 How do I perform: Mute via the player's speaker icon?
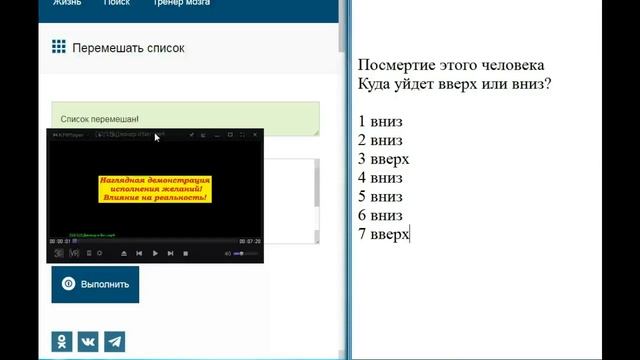point(228,253)
